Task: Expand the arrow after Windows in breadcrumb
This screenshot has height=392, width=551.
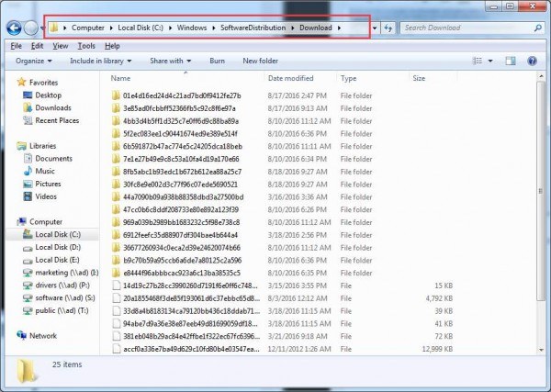Action: 214,28
